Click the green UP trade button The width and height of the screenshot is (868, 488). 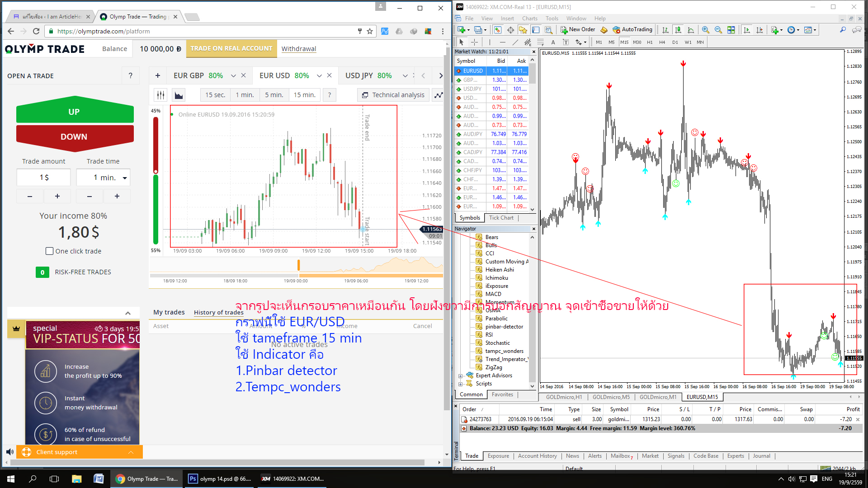point(75,111)
